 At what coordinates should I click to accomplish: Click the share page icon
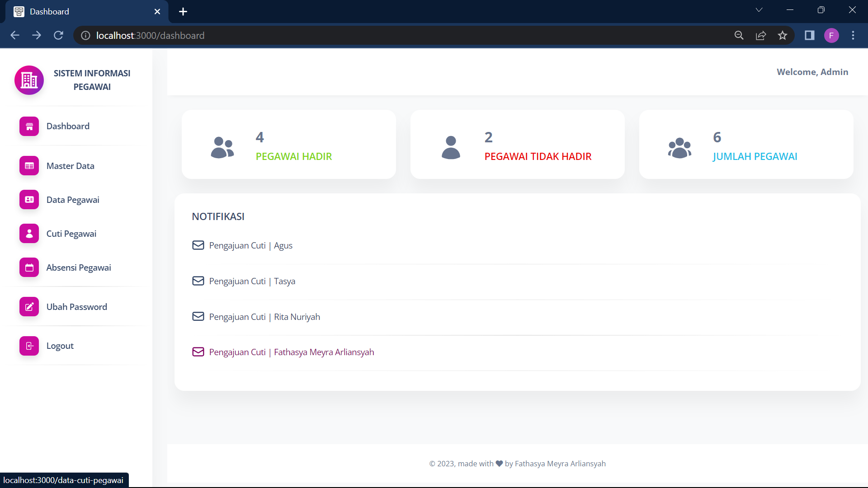coord(761,35)
